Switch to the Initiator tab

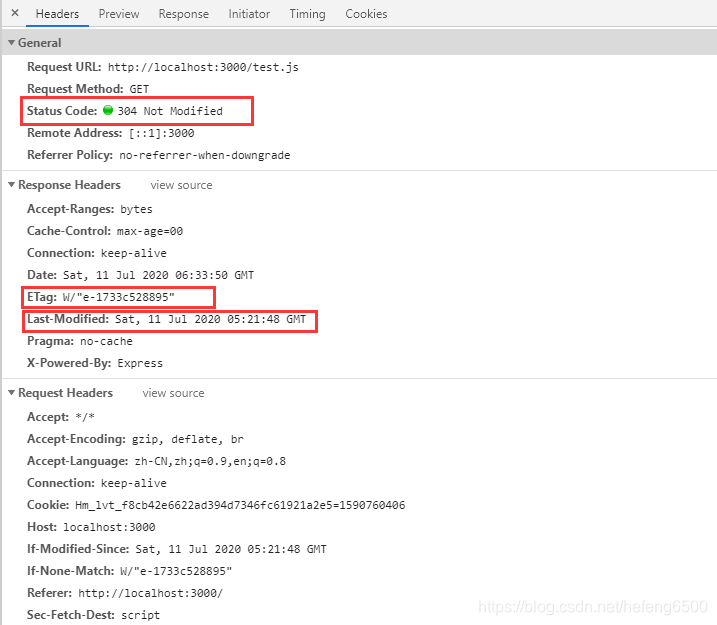click(x=249, y=14)
